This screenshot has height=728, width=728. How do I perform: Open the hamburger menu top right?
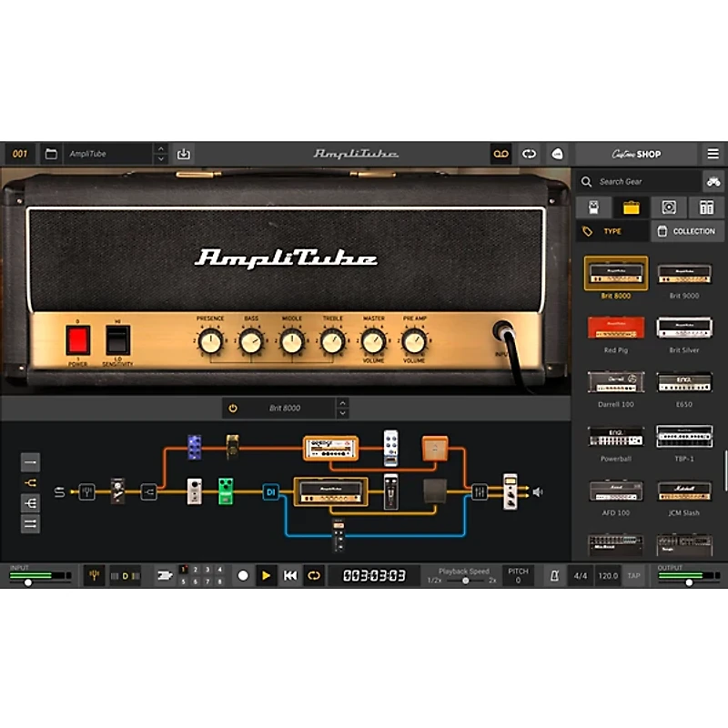click(x=713, y=153)
